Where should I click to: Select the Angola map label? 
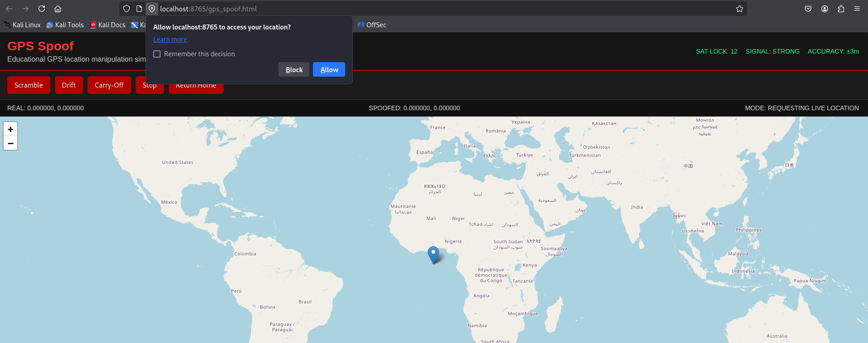(481, 295)
